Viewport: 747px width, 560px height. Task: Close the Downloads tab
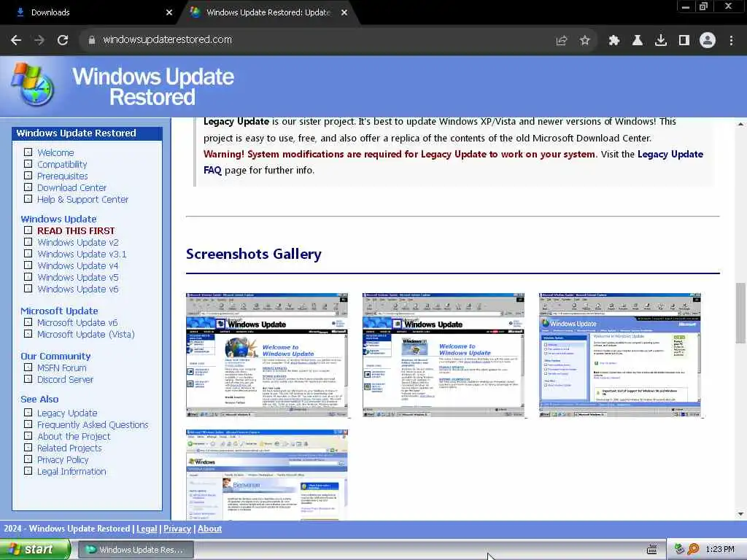(169, 12)
